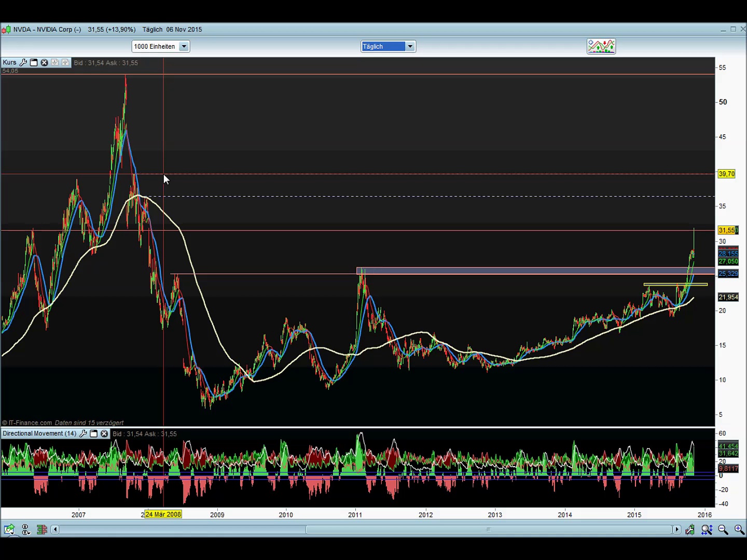Click the scrollbar right arrow
747x560 pixels.
(676, 529)
